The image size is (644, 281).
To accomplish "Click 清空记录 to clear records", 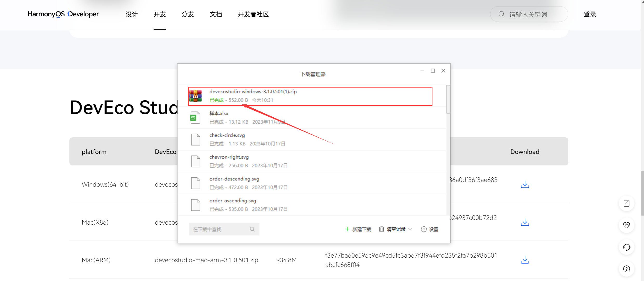I will click(392, 229).
